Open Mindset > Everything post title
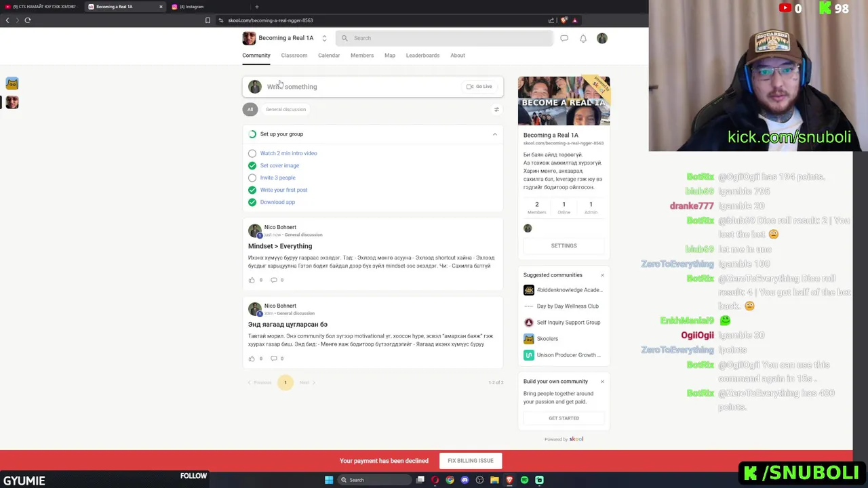Viewport: 868px width, 488px height. tap(280, 246)
